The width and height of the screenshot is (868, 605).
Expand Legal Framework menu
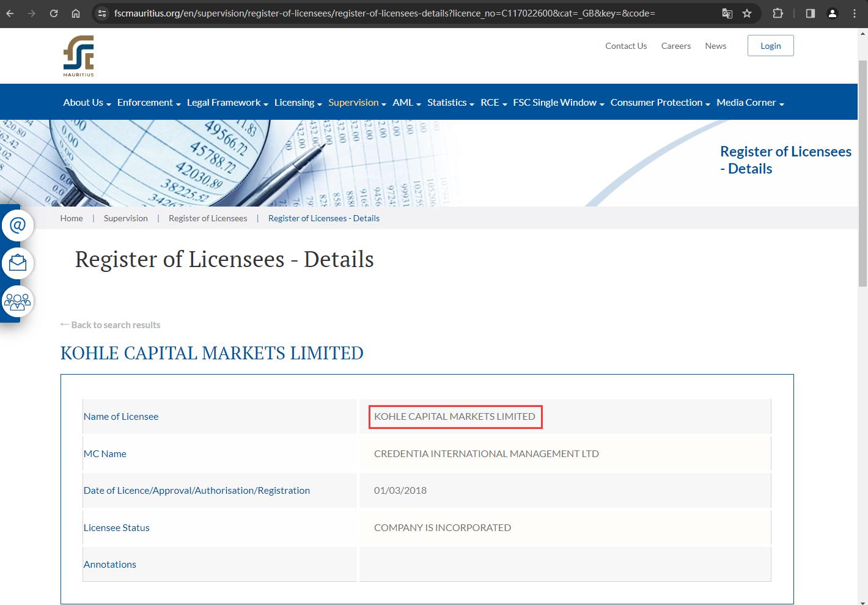tap(227, 103)
